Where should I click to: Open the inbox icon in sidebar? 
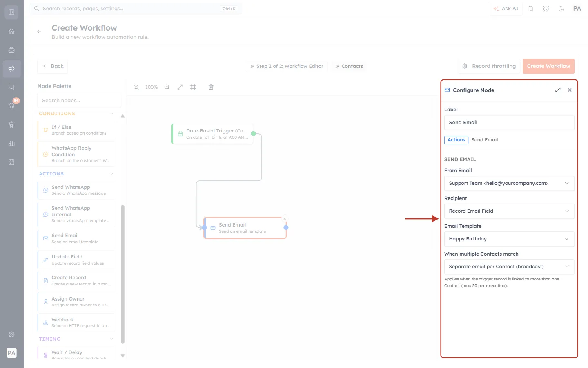coord(11,88)
